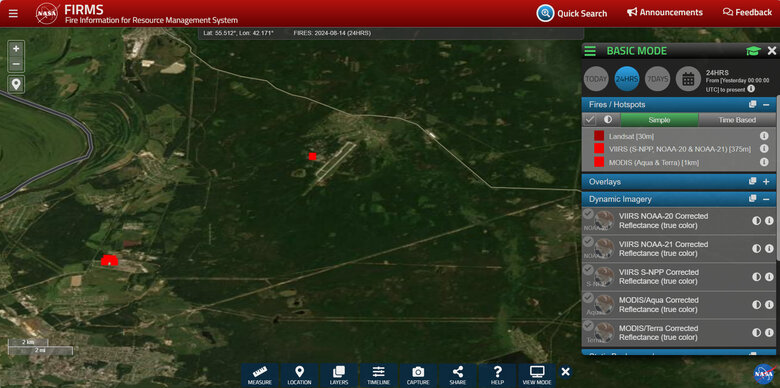Select the 7DAYS time range

coord(658,79)
